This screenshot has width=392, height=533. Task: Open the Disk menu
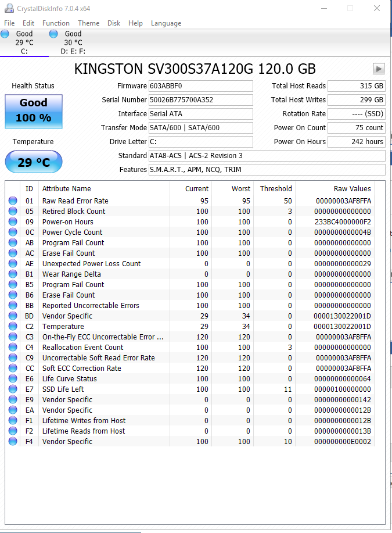pos(114,23)
